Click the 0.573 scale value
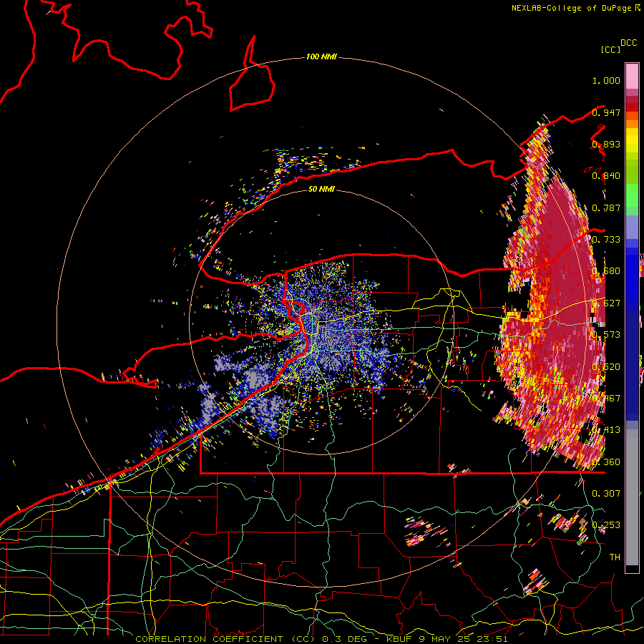Viewport: 644px width, 644px height. click(606, 335)
